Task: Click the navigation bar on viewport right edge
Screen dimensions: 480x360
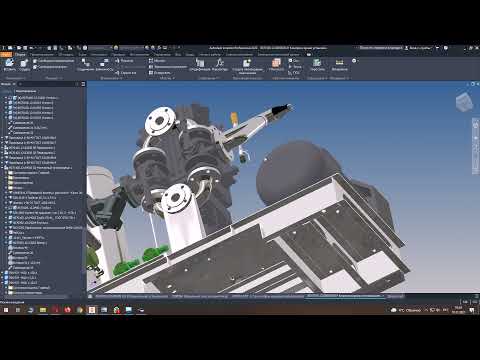Action: pyautogui.click(x=476, y=146)
